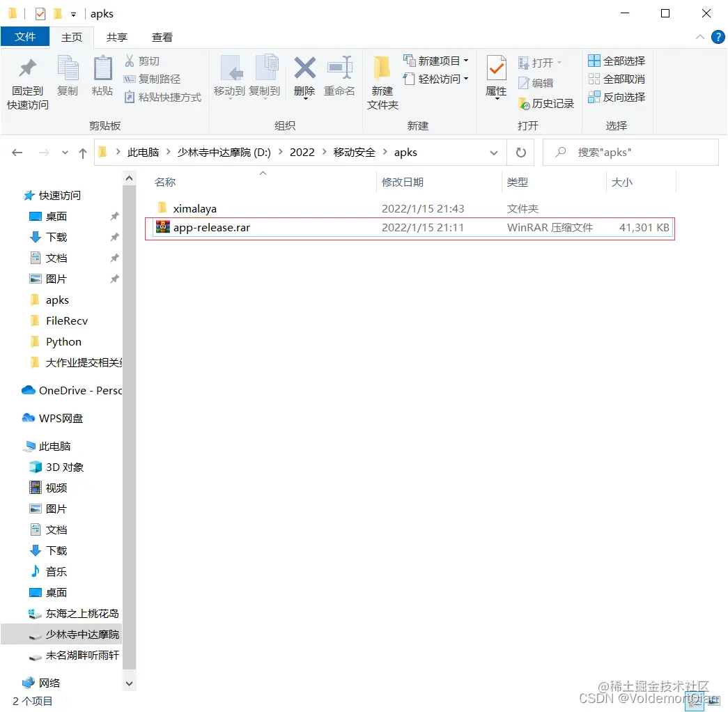Navigate to 2022 in the breadcrumb path
Screen dimensions: 728x712
click(x=302, y=152)
